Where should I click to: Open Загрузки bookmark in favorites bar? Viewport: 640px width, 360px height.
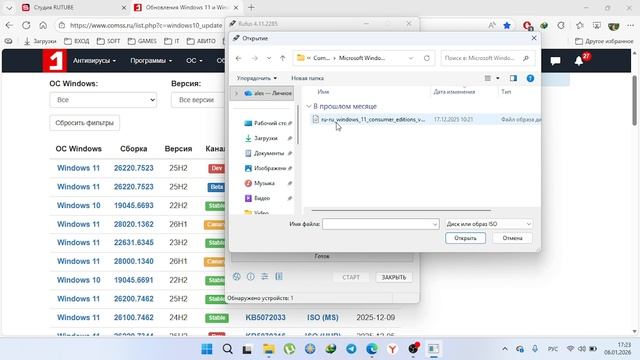tap(40, 41)
